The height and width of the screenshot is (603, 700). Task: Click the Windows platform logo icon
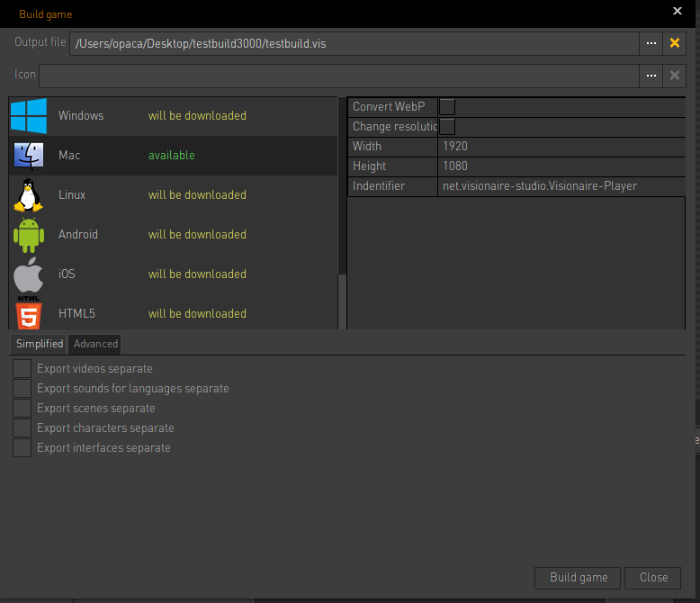coord(29,116)
